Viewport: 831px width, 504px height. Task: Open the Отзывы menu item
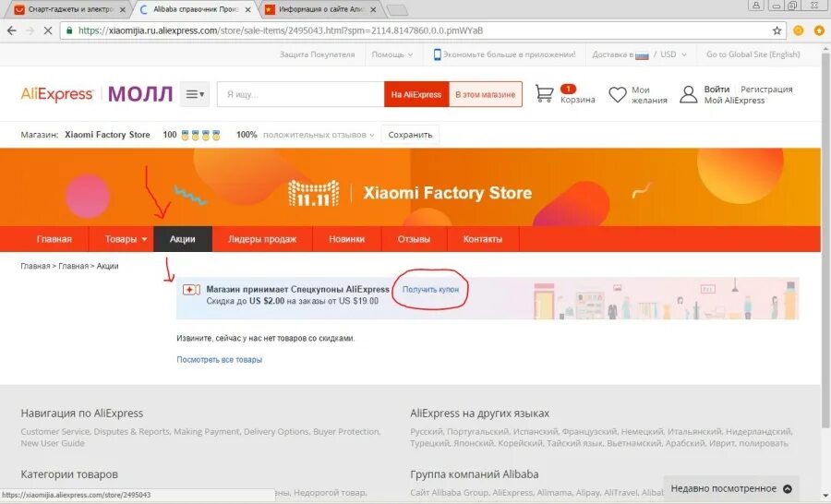(x=414, y=239)
